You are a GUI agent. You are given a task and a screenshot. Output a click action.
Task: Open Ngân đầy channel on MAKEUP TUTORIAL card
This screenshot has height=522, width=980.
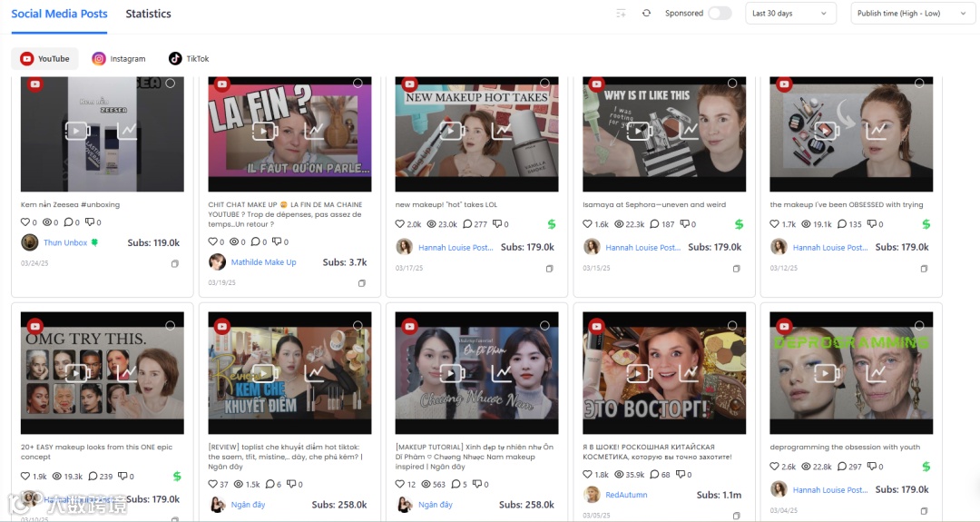coord(436,505)
